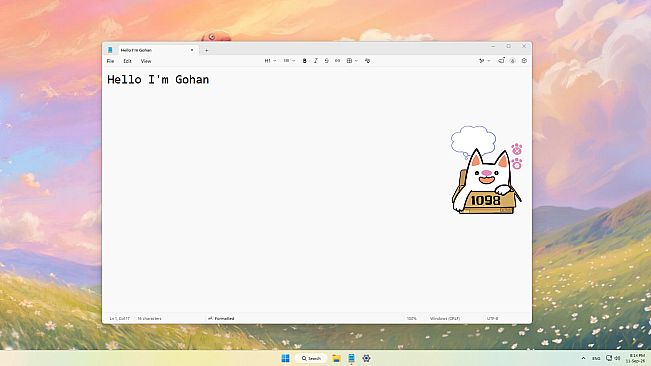Toggle bold formatting in Notepad toolbar

point(304,61)
